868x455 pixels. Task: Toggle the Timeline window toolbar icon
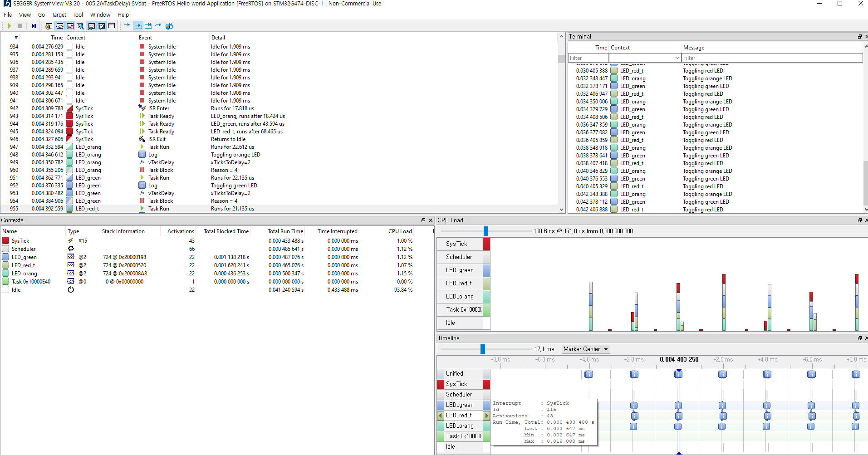pos(60,26)
